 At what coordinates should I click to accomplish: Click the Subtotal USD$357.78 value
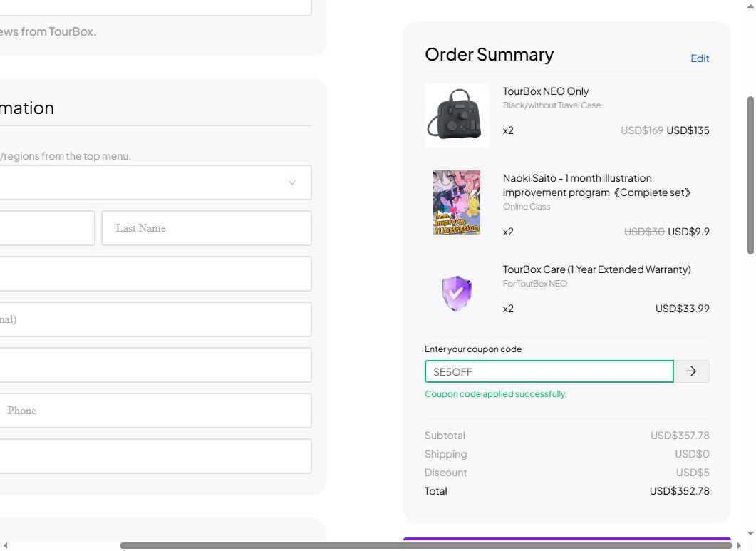click(680, 436)
